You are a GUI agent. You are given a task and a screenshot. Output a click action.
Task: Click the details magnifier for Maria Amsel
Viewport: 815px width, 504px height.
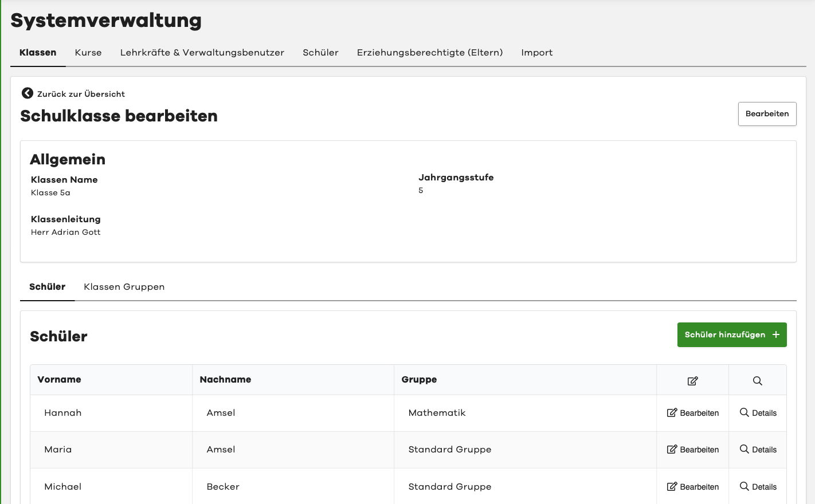point(744,449)
